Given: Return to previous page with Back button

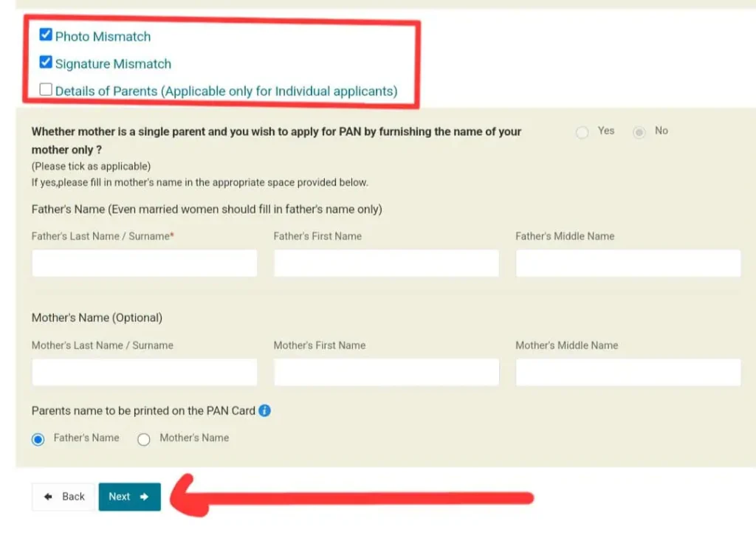Looking at the screenshot, I should point(63,497).
